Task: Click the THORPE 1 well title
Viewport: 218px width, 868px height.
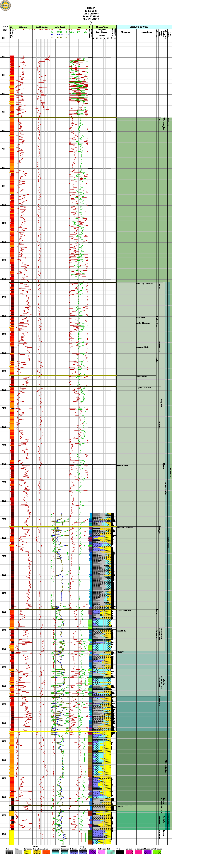Action: point(92,8)
